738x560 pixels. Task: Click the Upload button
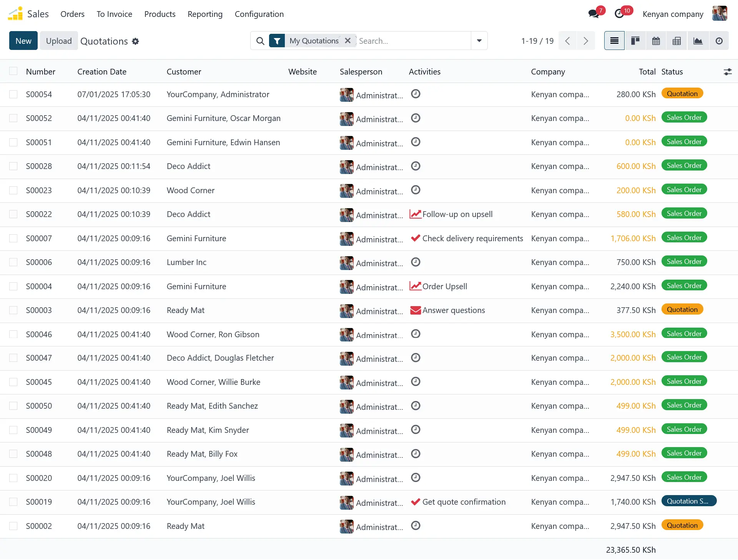click(x=59, y=41)
